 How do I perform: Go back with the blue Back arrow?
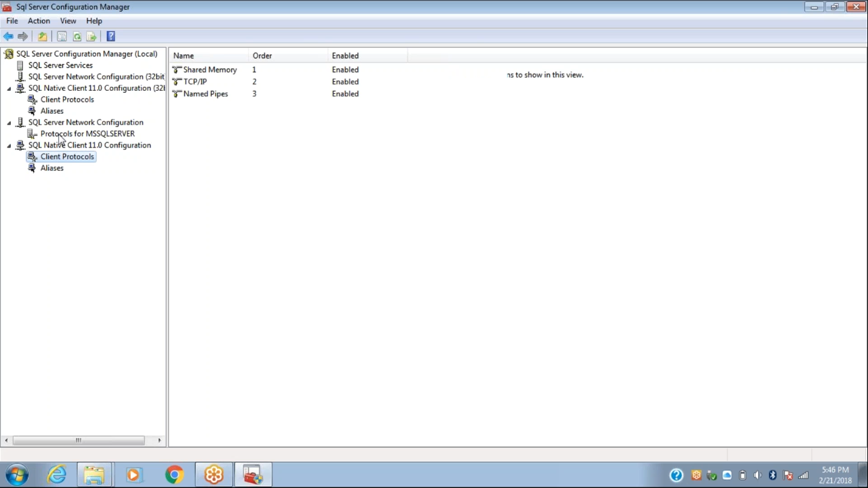(x=8, y=36)
